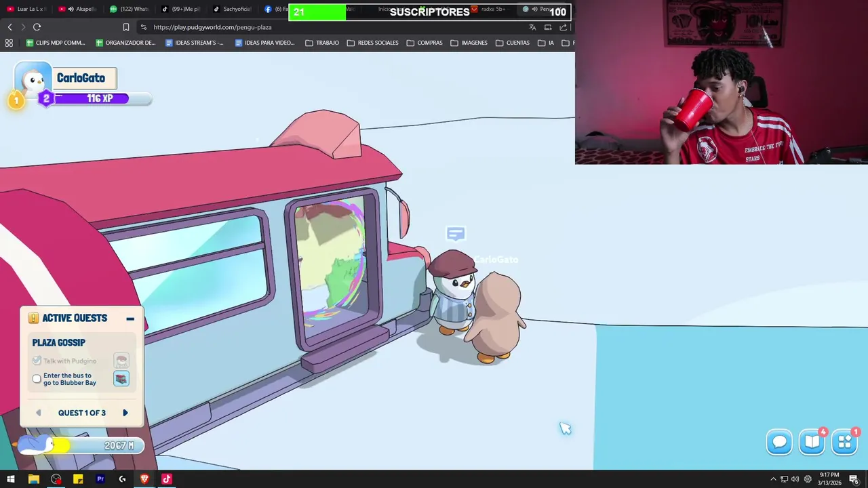Open File Explorer from the taskbar
The image size is (868, 488).
point(33,479)
